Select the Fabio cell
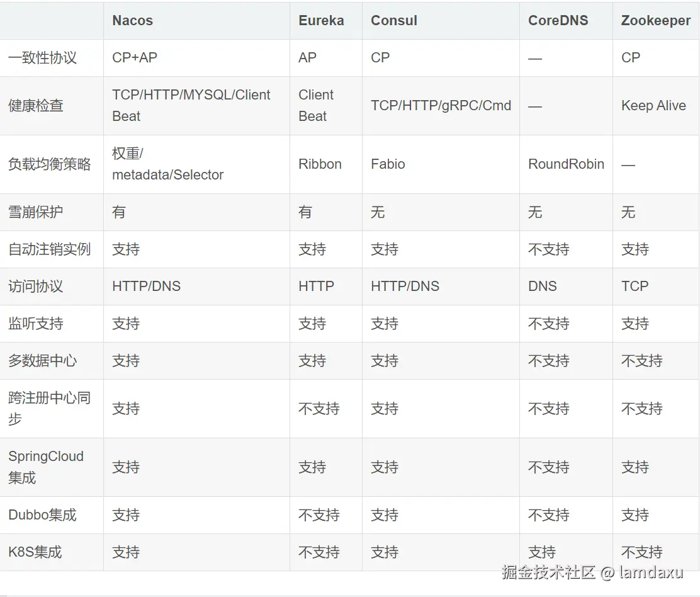The image size is (700, 597). click(388, 164)
